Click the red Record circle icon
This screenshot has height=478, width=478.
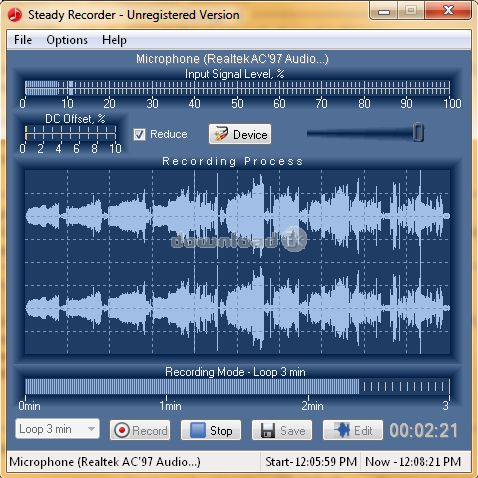coord(122,430)
